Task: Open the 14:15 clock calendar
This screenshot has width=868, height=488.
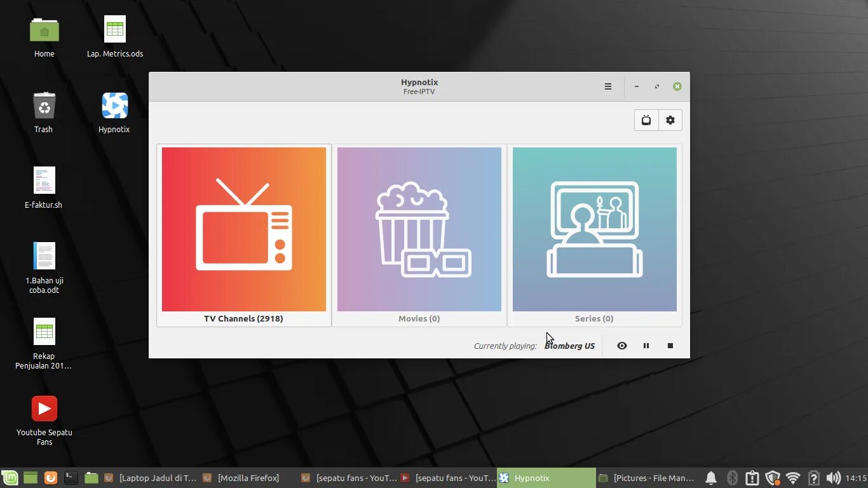Action: 856,478
